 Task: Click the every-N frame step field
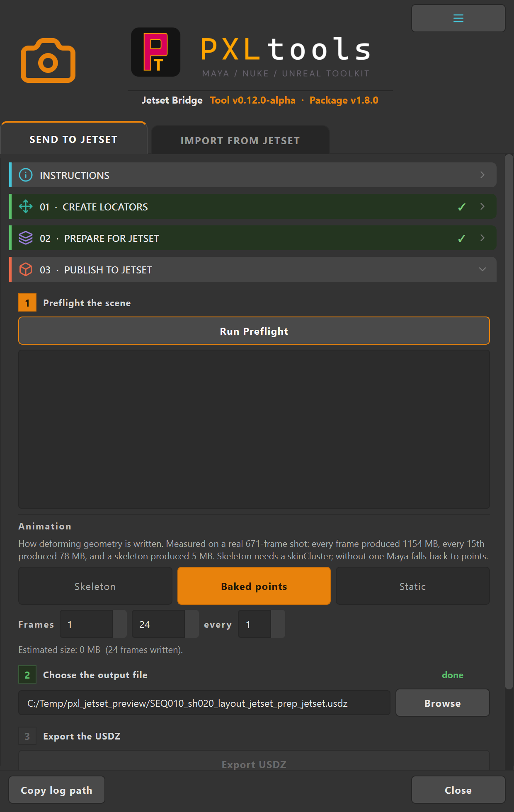(255, 624)
